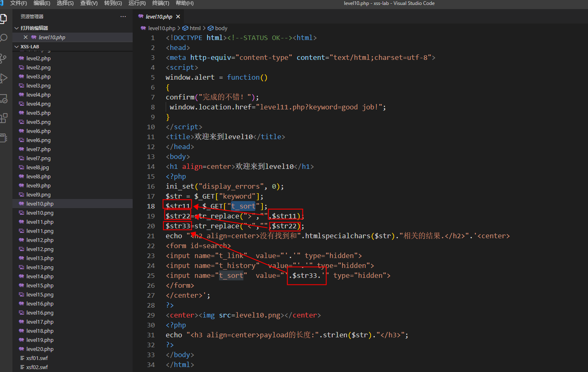Open level15.png in the file tree

(40, 294)
